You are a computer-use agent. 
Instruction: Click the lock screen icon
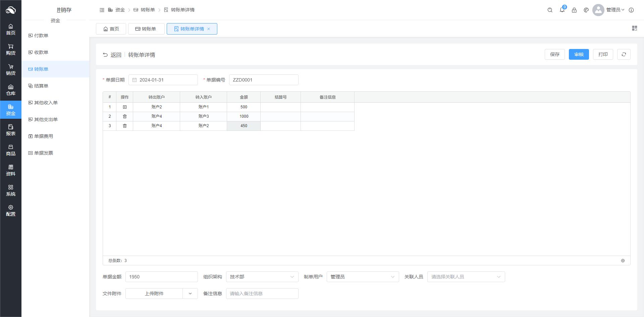tap(574, 10)
